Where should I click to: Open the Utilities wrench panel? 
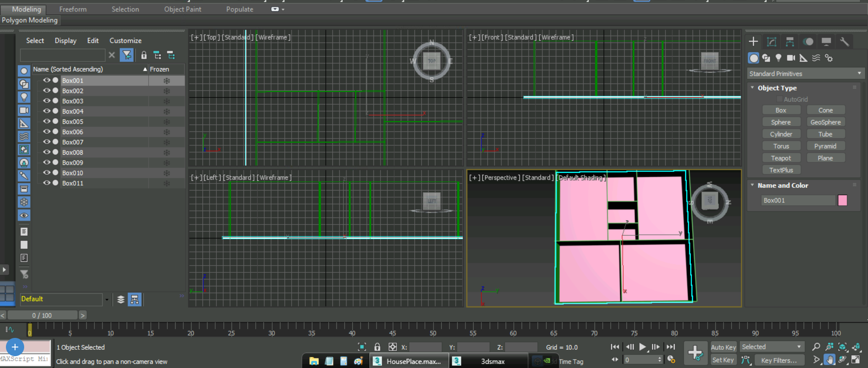(x=844, y=41)
